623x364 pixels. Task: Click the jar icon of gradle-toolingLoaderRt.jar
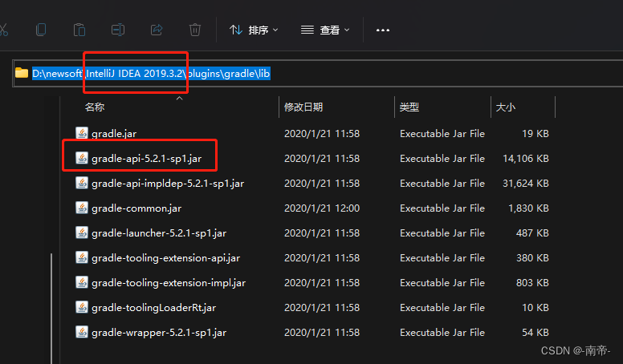(x=82, y=307)
